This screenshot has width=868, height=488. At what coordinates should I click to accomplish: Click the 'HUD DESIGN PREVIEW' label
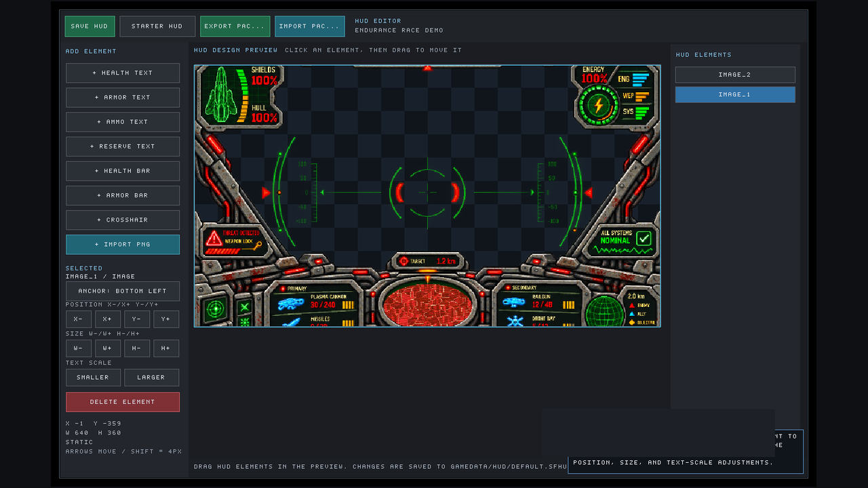[x=235, y=50]
